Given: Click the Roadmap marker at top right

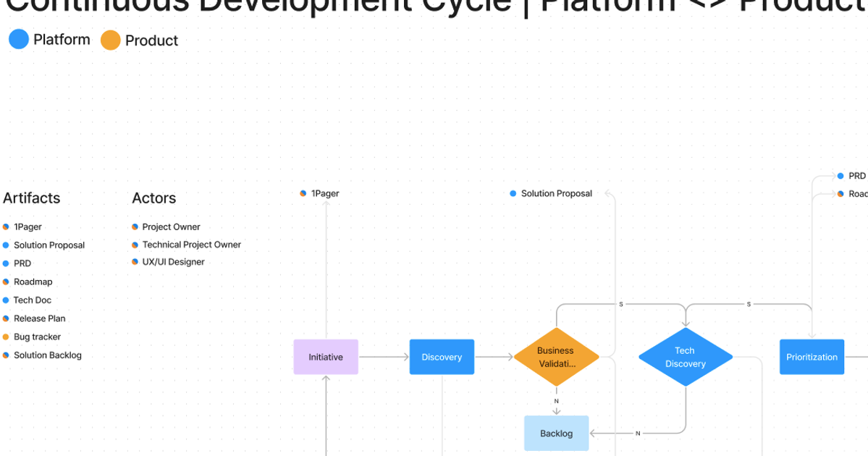Looking at the screenshot, I should [x=840, y=193].
